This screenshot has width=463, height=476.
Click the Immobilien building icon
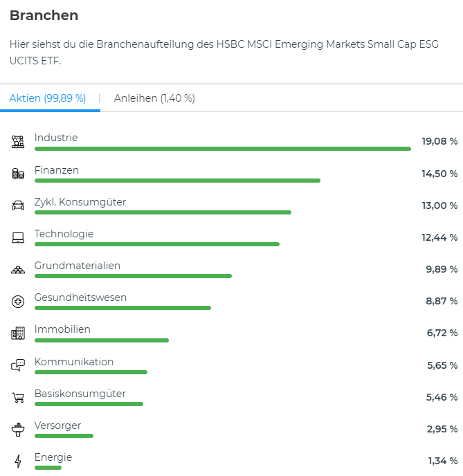(x=18, y=333)
